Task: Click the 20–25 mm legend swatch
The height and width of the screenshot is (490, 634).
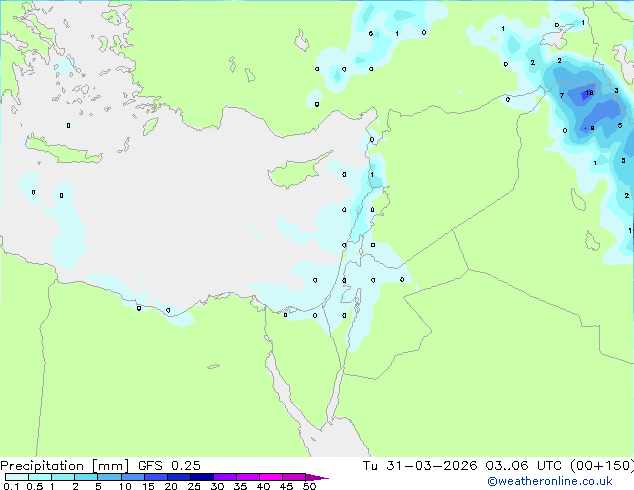Action: coord(178,477)
